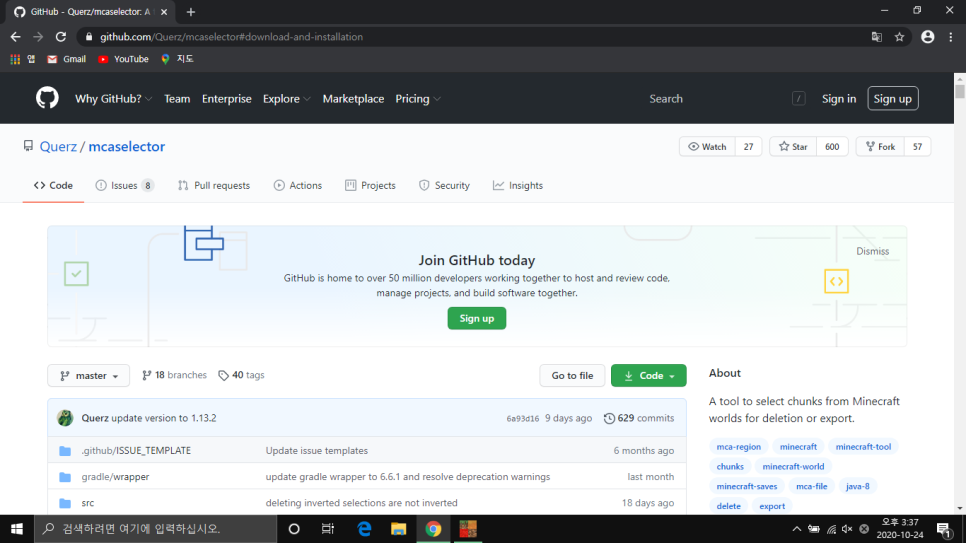Open a new browser tab with plus icon

click(191, 11)
